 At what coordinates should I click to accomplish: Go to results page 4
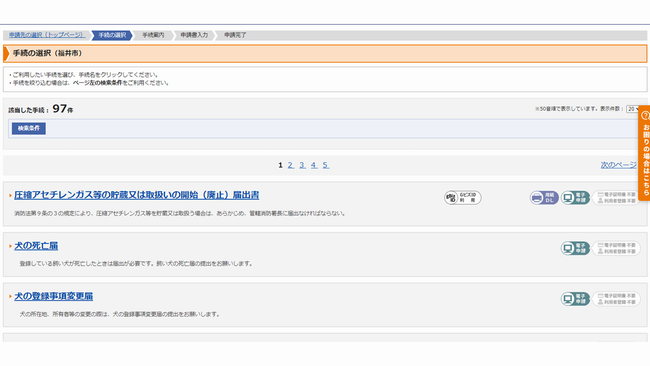click(x=314, y=165)
